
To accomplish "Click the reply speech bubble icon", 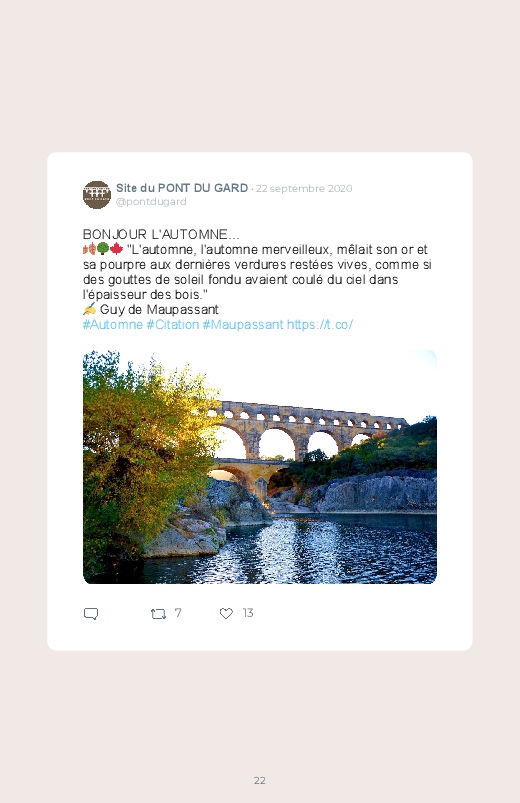I will pyautogui.click(x=91, y=614).
